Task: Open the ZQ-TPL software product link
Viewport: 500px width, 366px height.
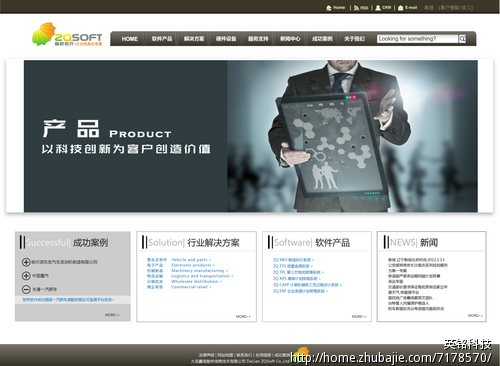Action: click(298, 272)
